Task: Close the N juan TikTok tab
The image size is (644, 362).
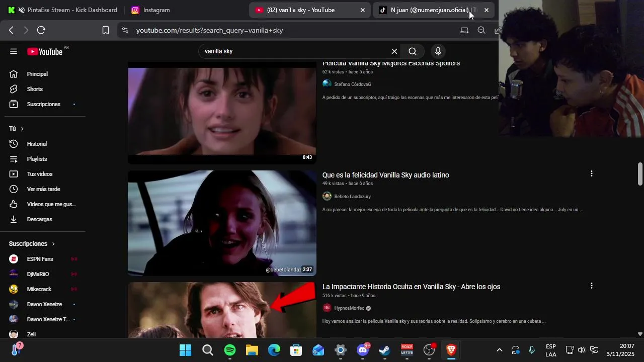Action: (486, 10)
